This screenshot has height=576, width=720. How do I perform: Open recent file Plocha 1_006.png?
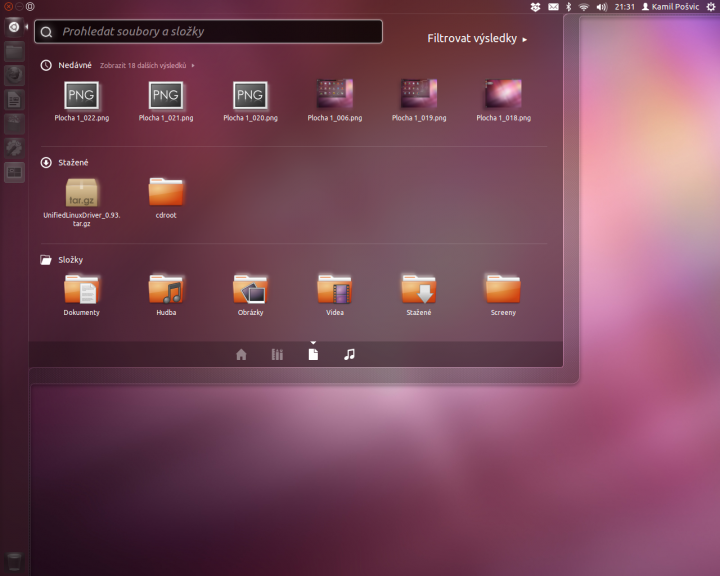click(x=334, y=95)
